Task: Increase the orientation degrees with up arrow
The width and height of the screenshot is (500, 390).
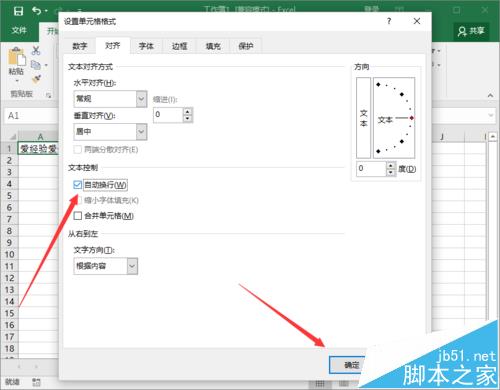Action: tap(391, 165)
